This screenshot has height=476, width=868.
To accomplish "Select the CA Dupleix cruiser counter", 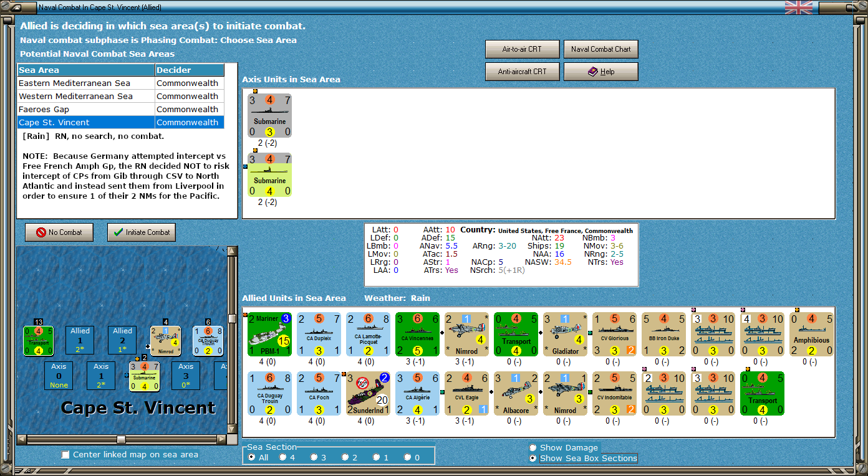I will coord(319,335).
